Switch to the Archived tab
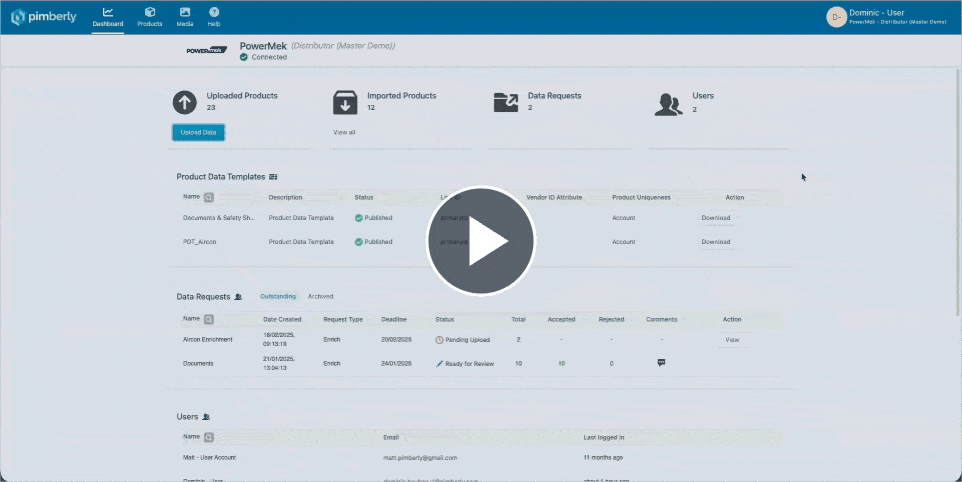962x482 pixels. click(x=320, y=296)
